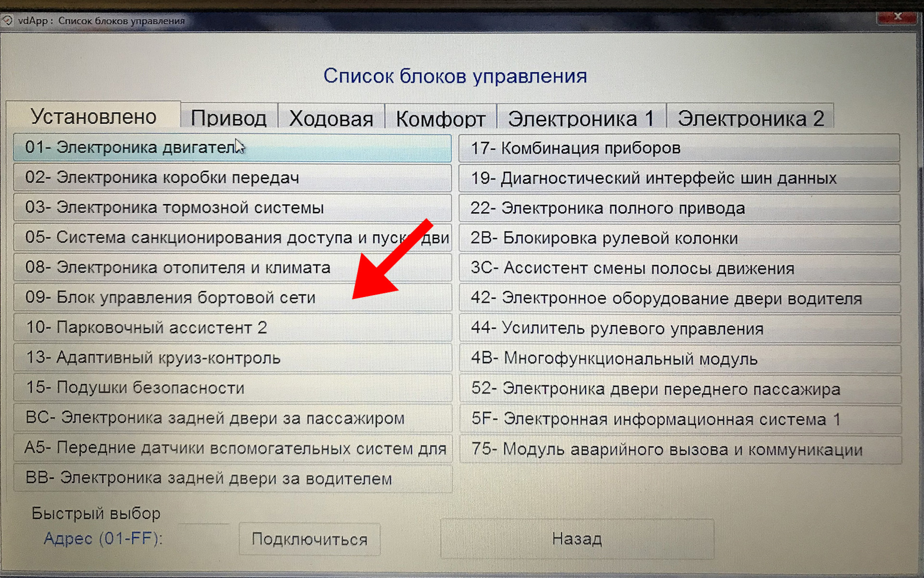
Task: Select 4B- Многофункциональный модуль
Action: tap(679, 359)
